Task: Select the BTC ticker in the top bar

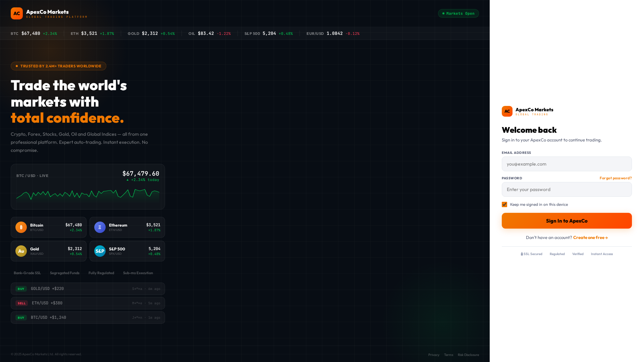Action: click(x=33, y=34)
